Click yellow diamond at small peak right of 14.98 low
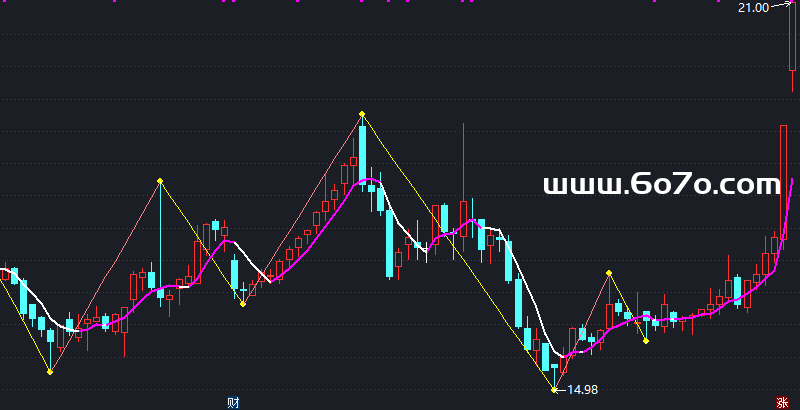 pyautogui.click(x=609, y=272)
